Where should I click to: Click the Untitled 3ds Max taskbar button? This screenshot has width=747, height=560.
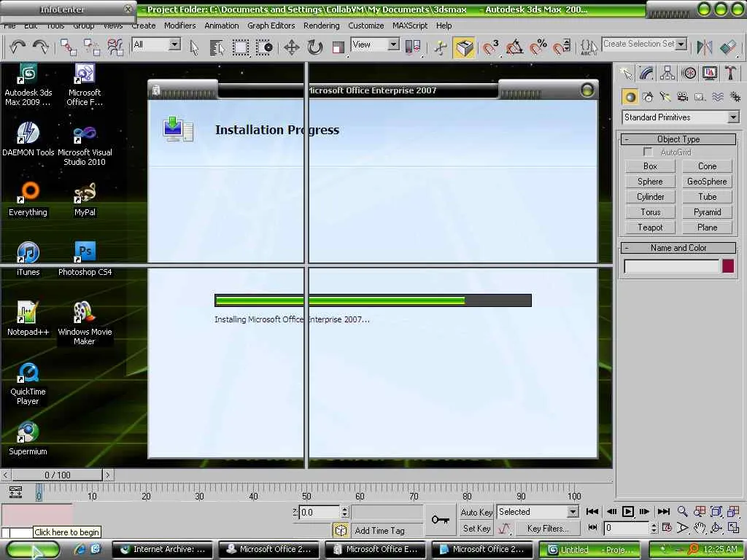click(589, 550)
